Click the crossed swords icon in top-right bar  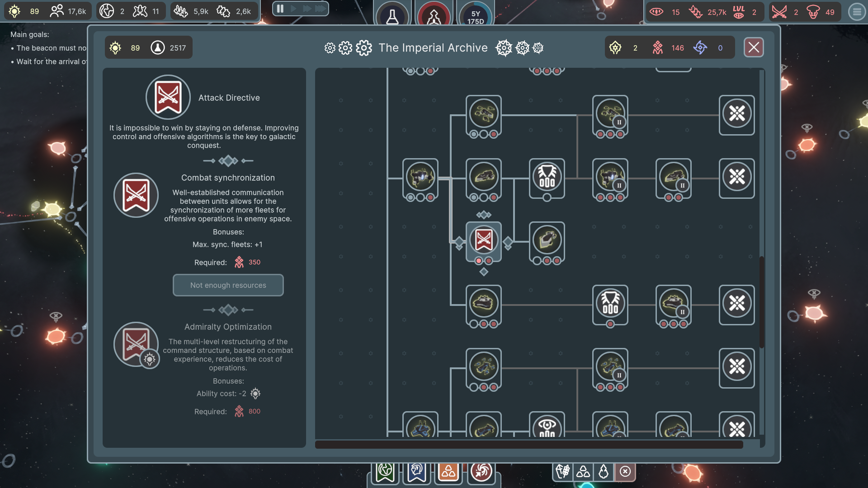[x=779, y=12]
